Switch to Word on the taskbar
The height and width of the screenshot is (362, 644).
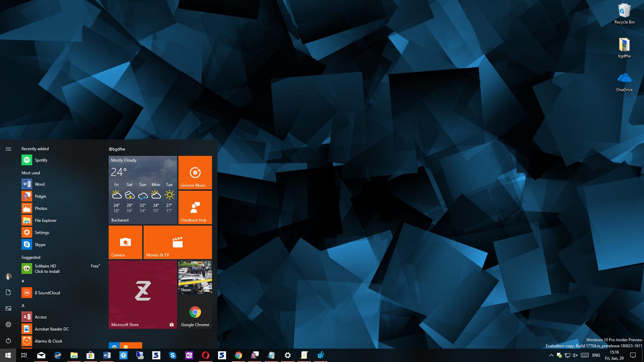pos(107,355)
